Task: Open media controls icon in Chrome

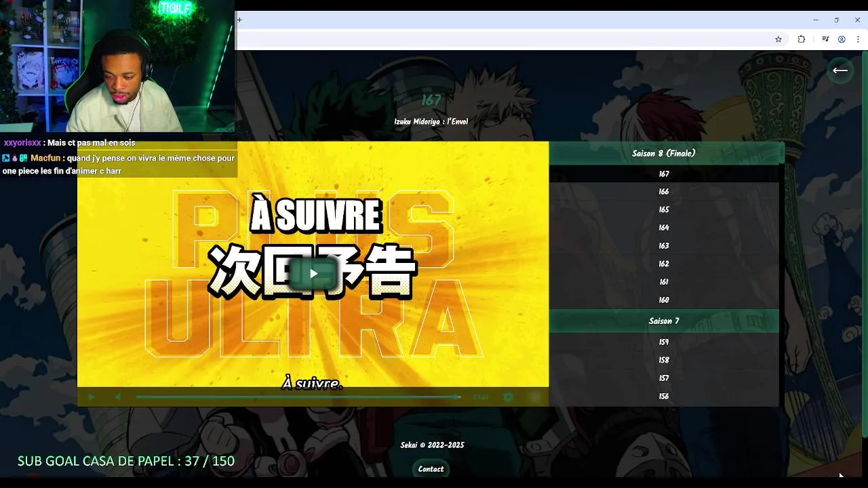Action: pyautogui.click(x=825, y=39)
